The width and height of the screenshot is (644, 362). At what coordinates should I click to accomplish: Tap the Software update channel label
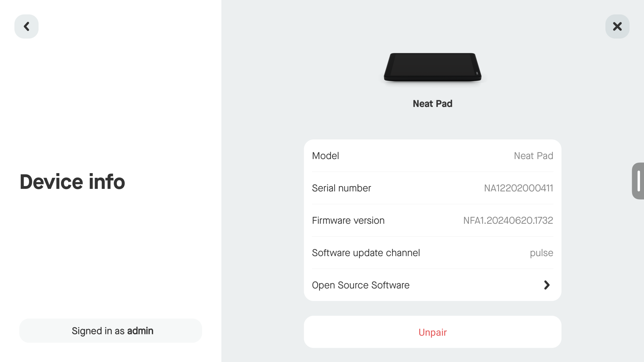(x=366, y=253)
